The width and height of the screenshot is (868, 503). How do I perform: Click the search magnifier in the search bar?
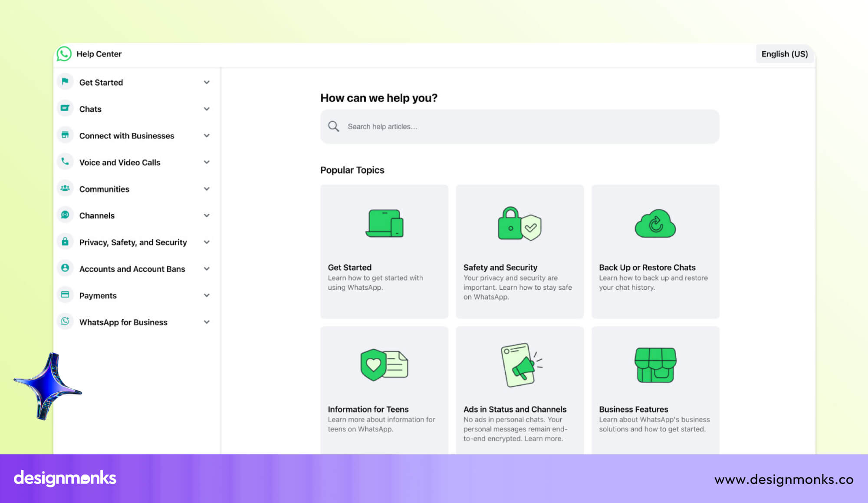333,126
